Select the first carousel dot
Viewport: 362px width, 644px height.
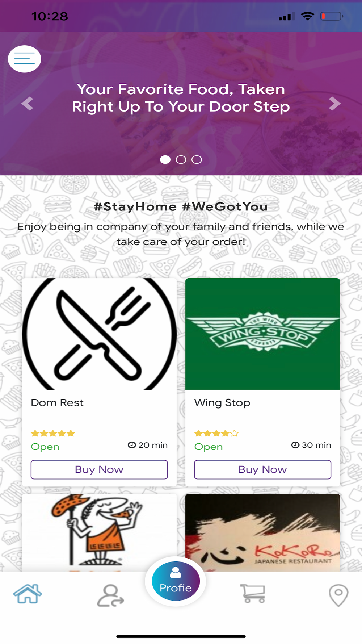[165, 159]
